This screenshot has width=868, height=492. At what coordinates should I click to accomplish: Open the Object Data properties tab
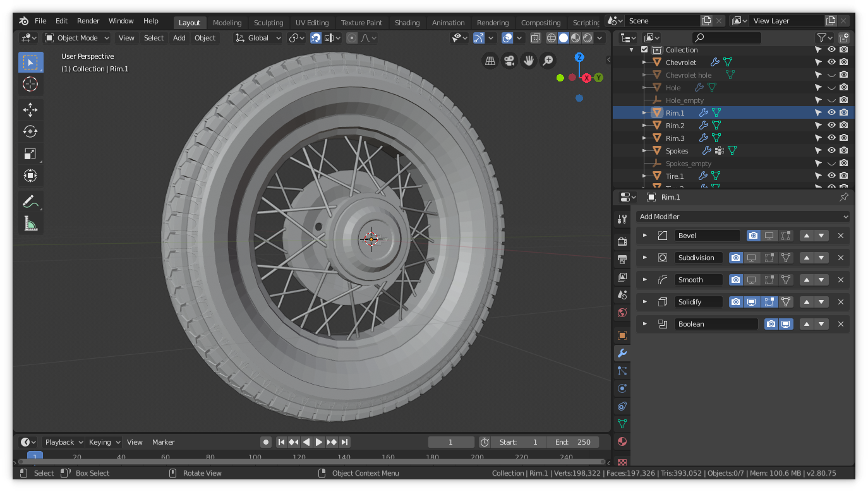click(x=622, y=424)
